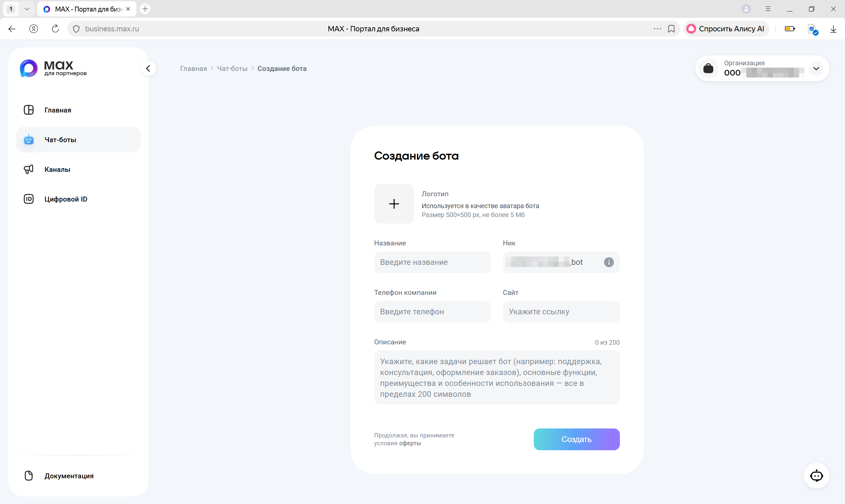
Task: Click the MAX для партнеров logo
Action: (53, 68)
